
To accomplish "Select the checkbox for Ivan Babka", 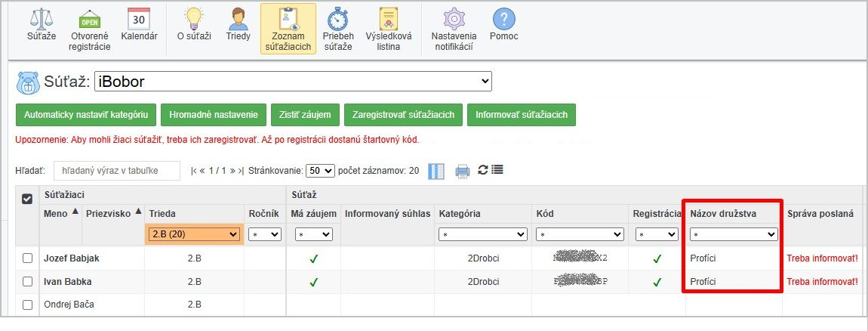I will coord(28,282).
